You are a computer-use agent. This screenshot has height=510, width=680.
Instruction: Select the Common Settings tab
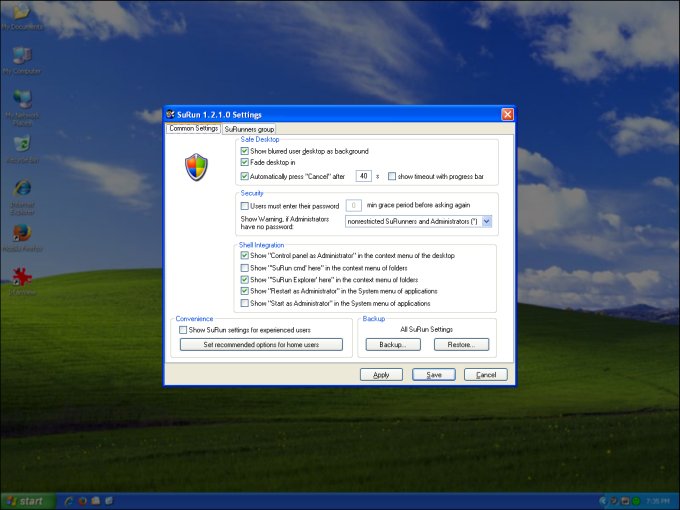193,129
